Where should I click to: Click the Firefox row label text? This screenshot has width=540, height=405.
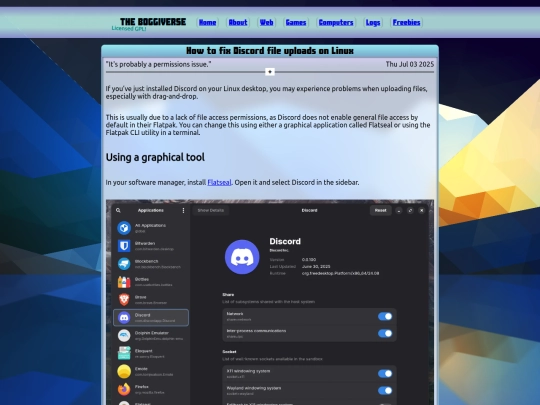point(142,386)
